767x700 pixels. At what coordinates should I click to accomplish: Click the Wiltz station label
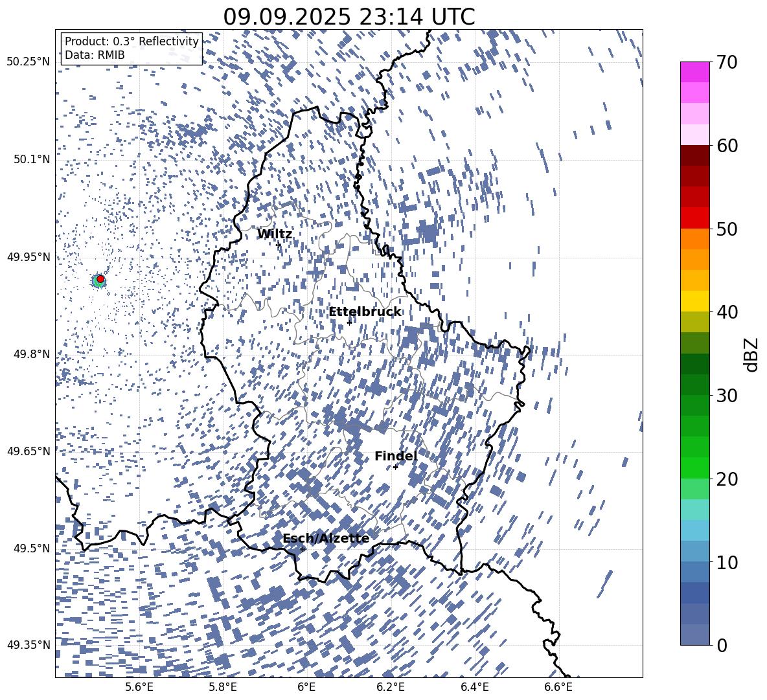(275, 234)
